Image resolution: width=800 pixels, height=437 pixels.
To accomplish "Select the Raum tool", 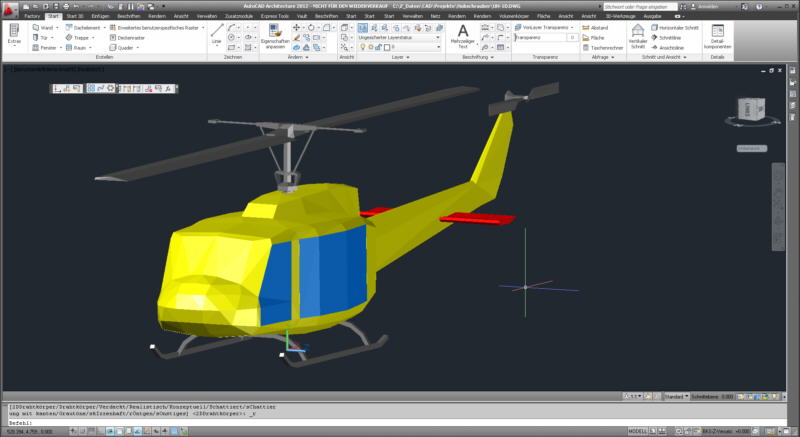I will [x=76, y=47].
